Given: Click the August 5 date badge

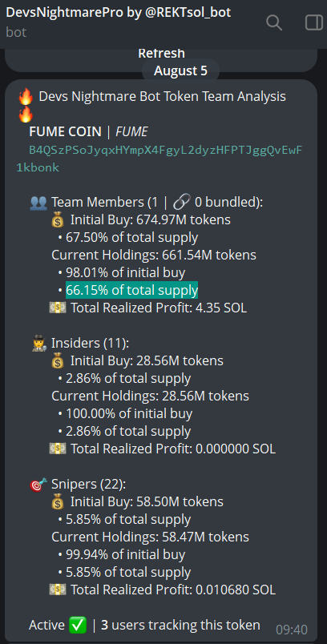Looking at the screenshot, I should click(x=181, y=71).
